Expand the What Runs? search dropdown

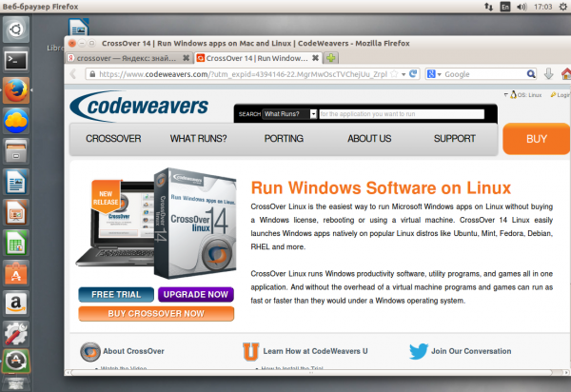click(313, 114)
